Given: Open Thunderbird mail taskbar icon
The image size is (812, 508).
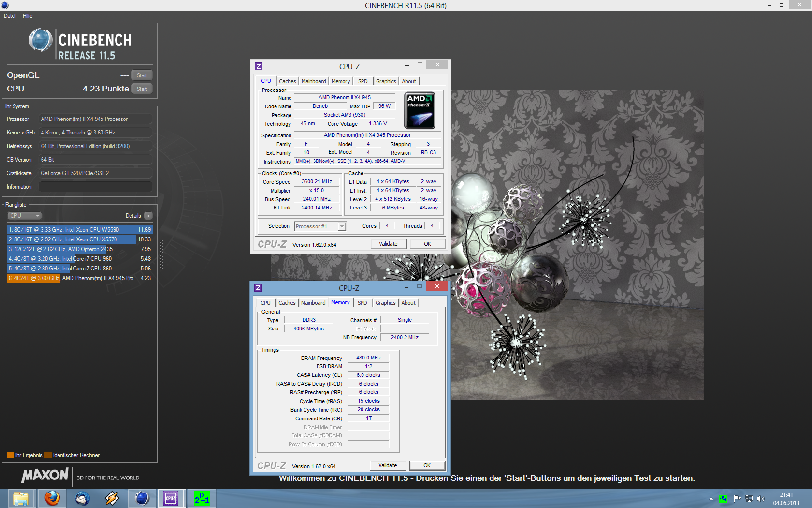Looking at the screenshot, I should (x=82, y=498).
